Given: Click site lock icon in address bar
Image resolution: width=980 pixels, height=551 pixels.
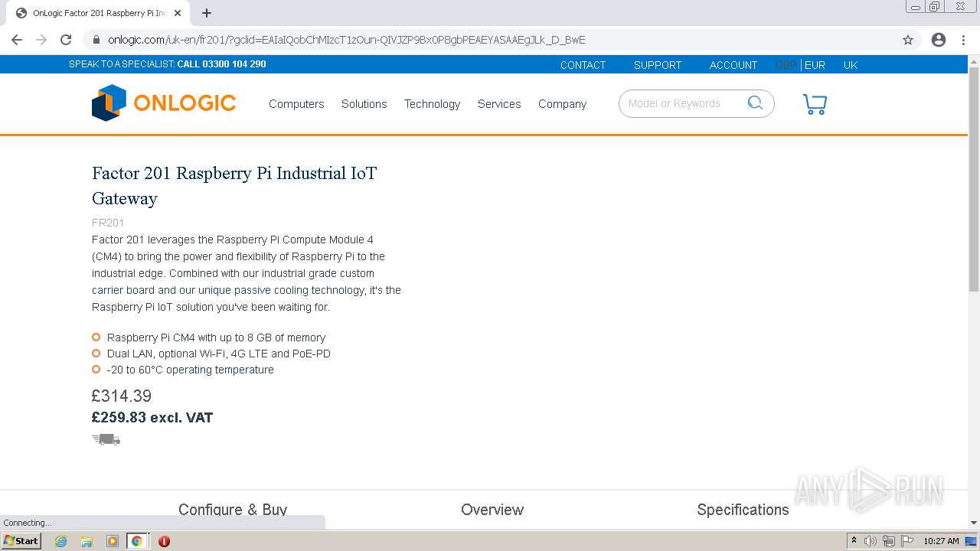Looking at the screenshot, I should [96, 40].
